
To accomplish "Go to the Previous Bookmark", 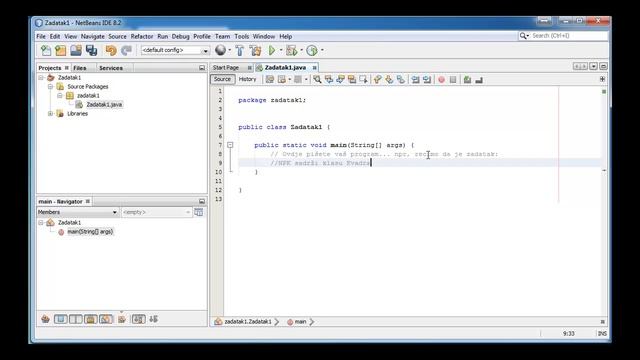I will click(x=378, y=80).
